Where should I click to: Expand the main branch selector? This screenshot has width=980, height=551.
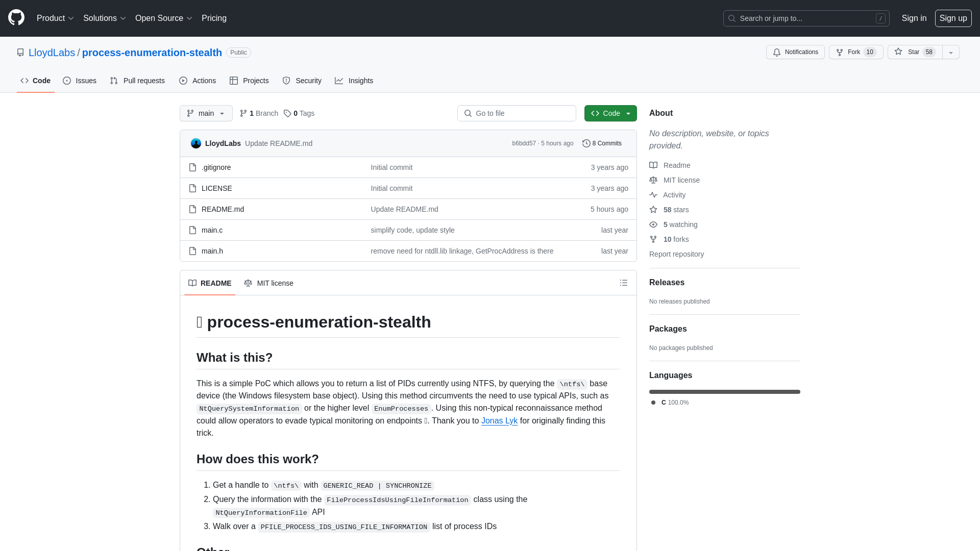pos(206,113)
